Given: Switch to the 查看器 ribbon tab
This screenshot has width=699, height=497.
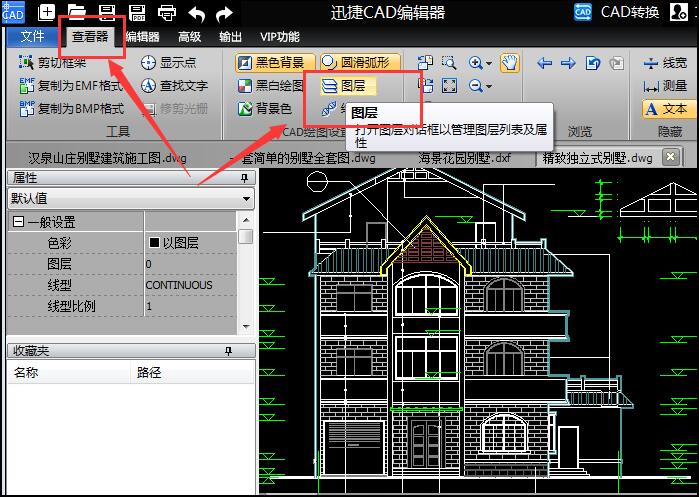Looking at the screenshot, I should pos(90,37).
